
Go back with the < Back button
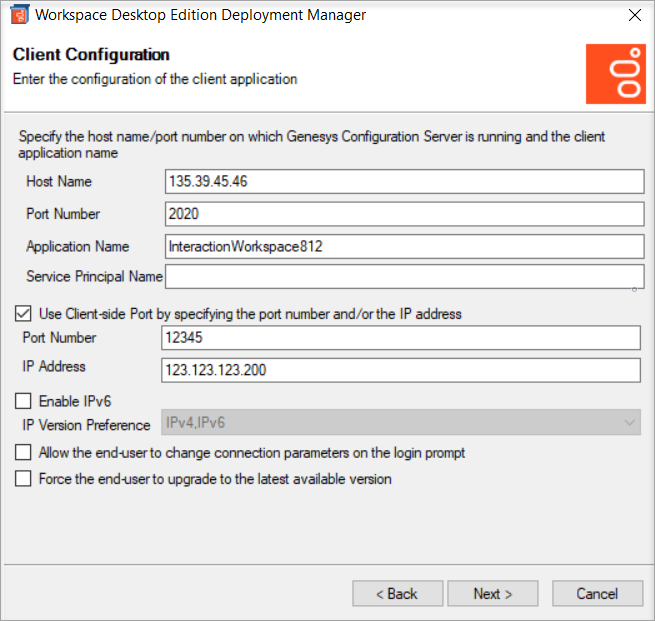pyautogui.click(x=397, y=594)
